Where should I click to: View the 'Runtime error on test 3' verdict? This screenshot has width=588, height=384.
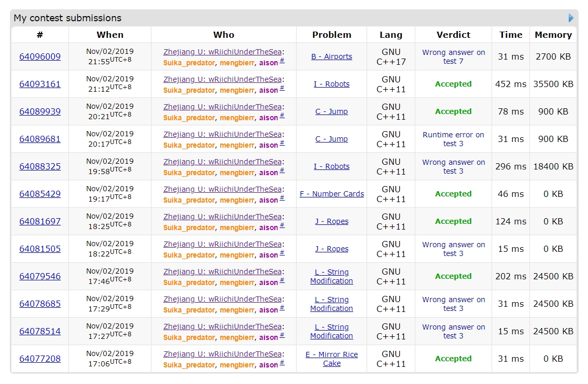(453, 139)
